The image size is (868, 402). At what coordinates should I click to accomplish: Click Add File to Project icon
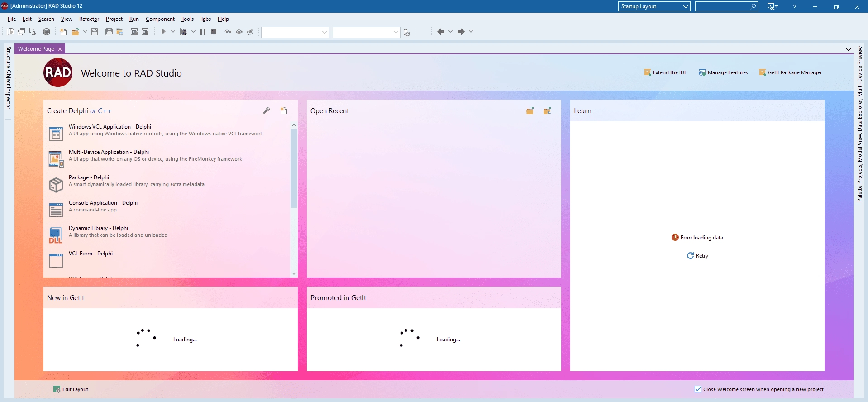[x=134, y=32]
